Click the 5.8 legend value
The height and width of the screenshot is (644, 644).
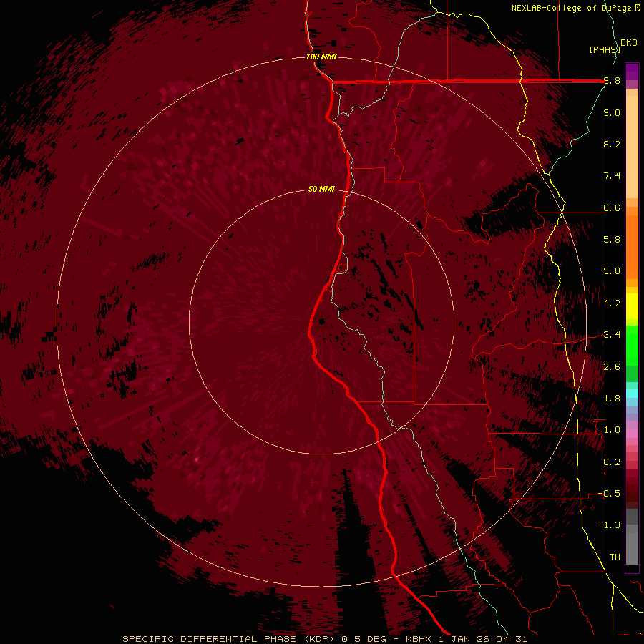pyautogui.click(x=612, y=239)
